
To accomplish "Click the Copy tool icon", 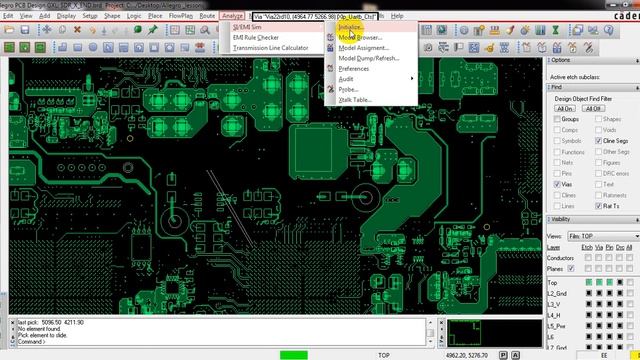I will pyautogui.click(x=62, y=30).
